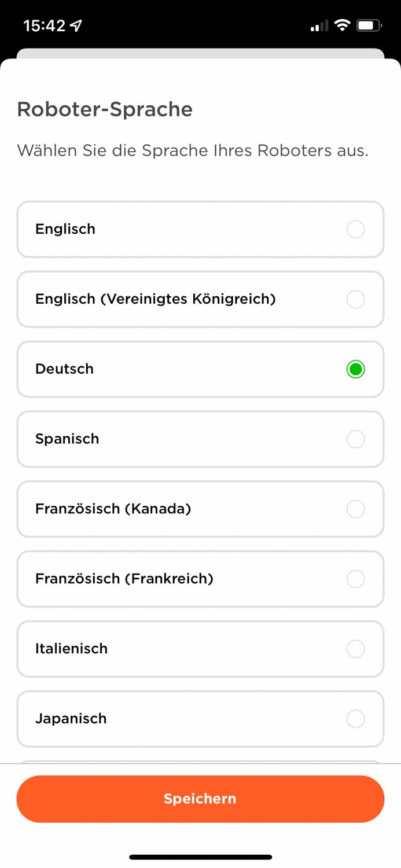Tap the Wi-Fi icon in status bar

[343, 25]
